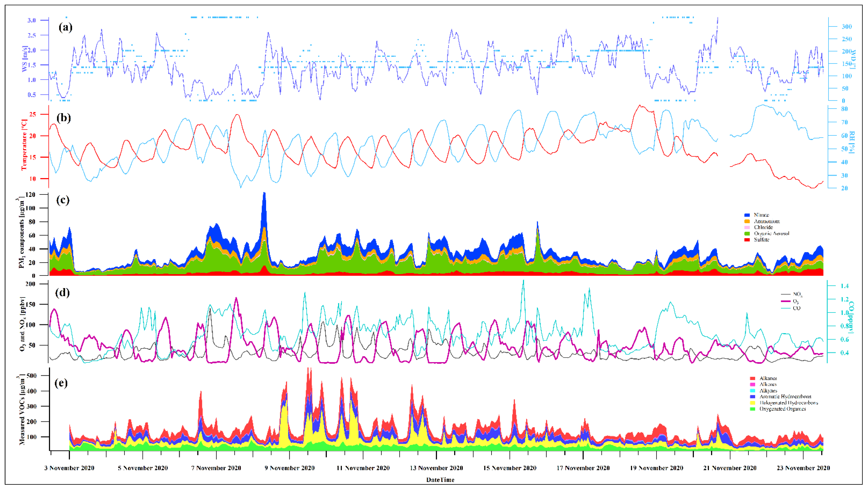Click the blue Nitrate legend swatch
Viewport: 868px width, 491px height.
pos(747,215)
